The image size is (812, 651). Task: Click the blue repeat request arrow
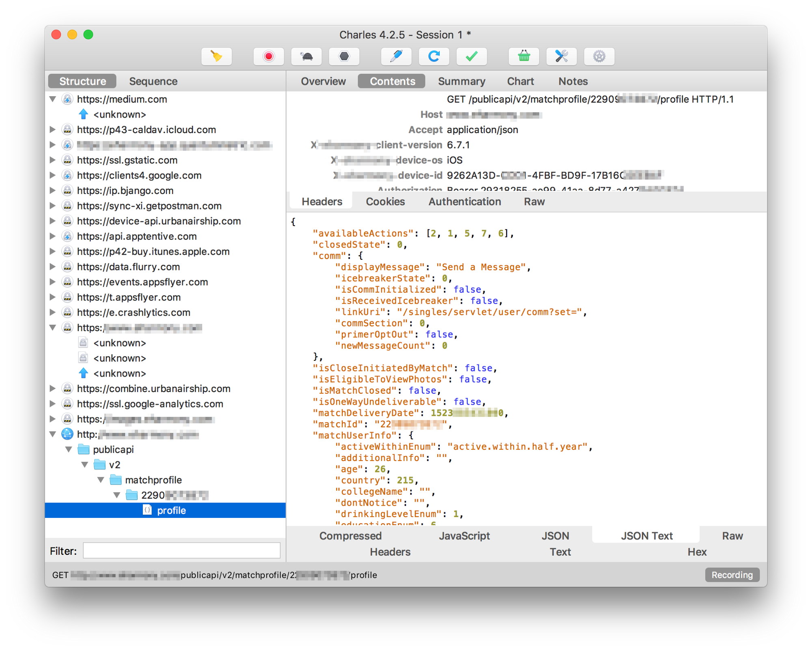click(x=434, y=56)
